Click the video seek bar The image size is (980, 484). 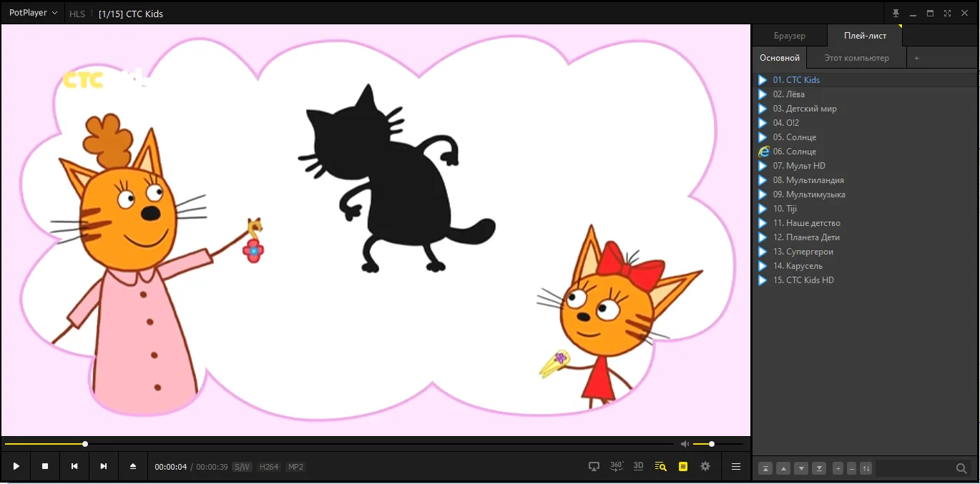(339, 444)
